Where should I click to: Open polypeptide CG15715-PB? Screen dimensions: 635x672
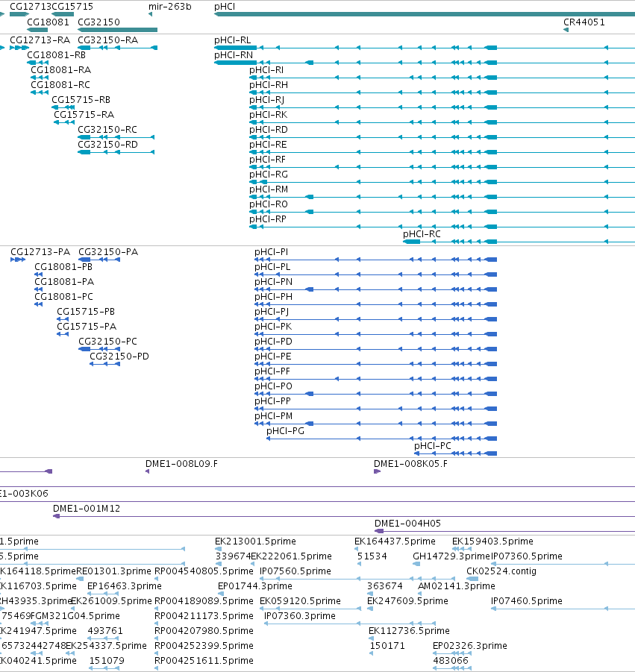pyautogui.click(x=86, y=312)
